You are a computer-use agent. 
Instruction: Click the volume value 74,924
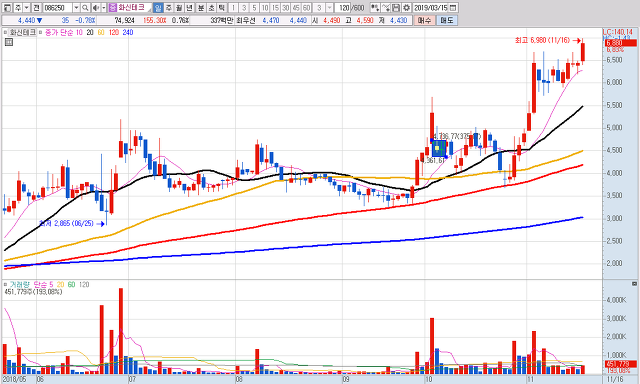point(124,20)
